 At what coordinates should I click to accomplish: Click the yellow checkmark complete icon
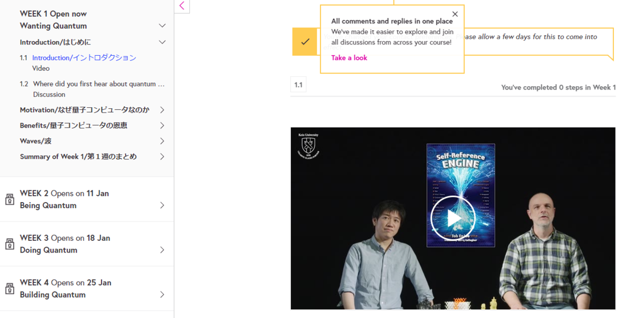pyautogui.click(x=305, y=41)
